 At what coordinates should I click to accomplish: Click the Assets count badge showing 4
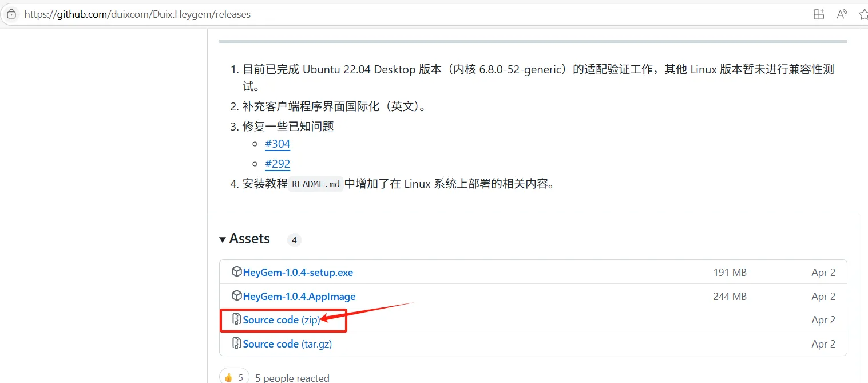294,240
